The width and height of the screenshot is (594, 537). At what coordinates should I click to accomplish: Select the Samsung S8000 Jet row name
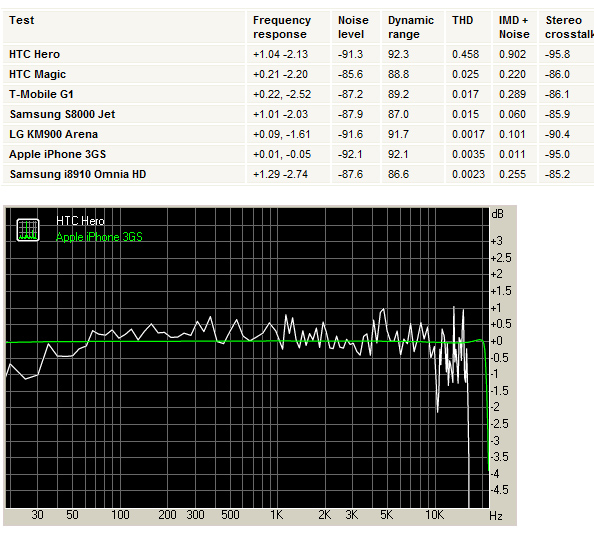[x=63, y=114]
